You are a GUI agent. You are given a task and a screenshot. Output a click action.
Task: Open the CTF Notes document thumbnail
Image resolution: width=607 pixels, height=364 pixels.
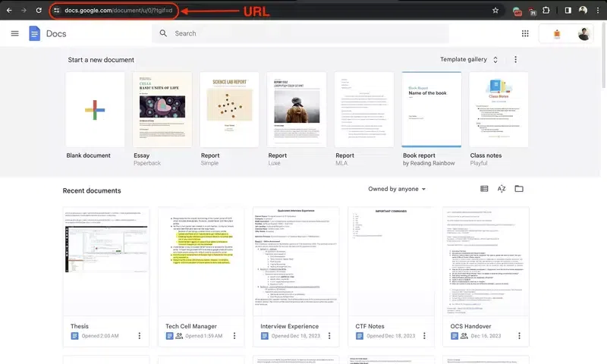point(391,262)
